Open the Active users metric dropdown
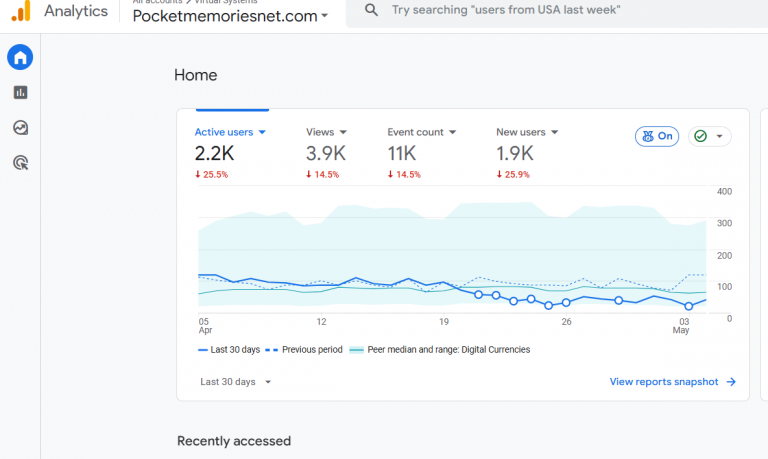The width and height of the screenshot is (768, 459). (230, 132)
